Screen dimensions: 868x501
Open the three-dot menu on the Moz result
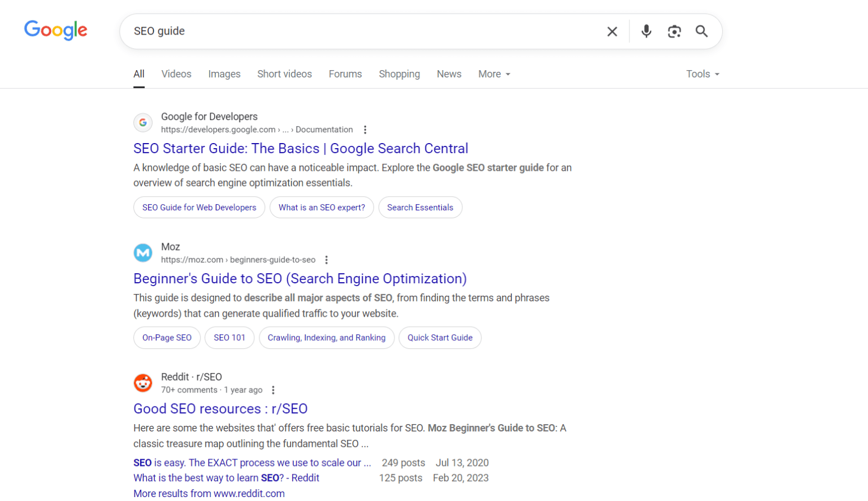327,260
